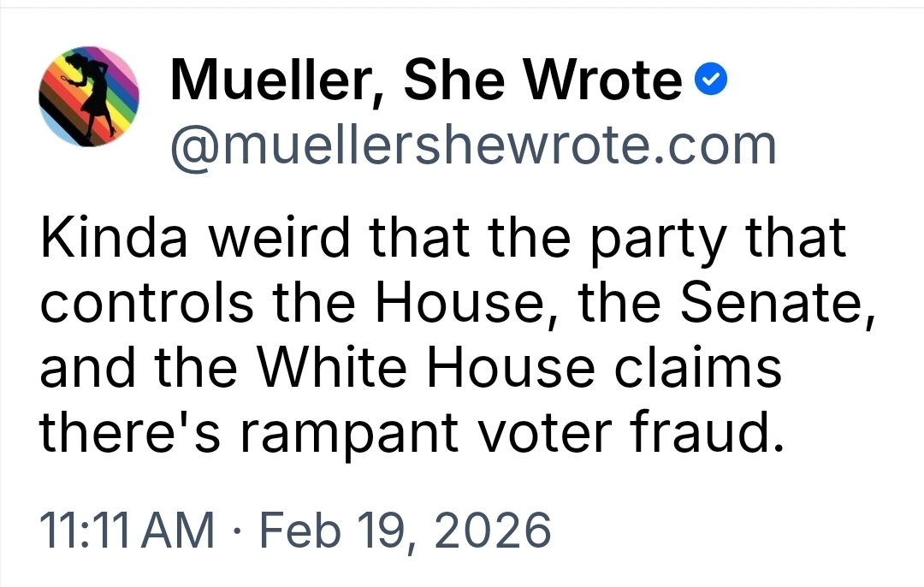The image size is (924, 587).
Task: Click the silhouette figure in the avatar
Action: (94, 94)
